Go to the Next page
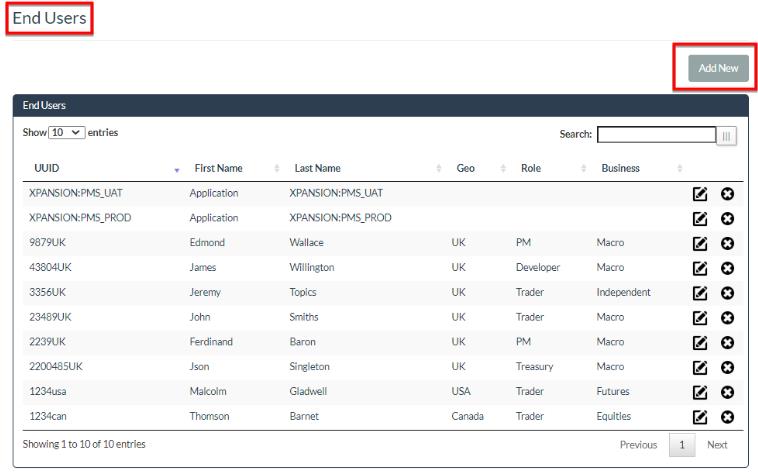758x472 pixels. (x=717, y=445)
